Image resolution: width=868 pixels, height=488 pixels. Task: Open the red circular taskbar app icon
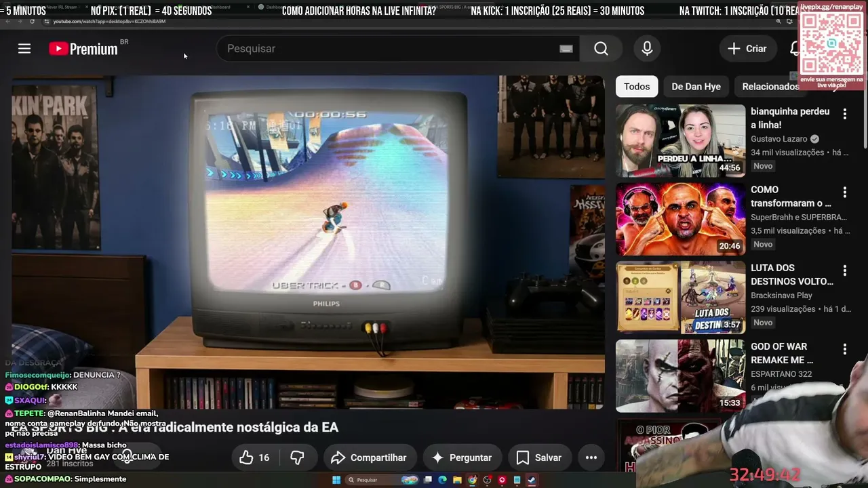(502, 480)
